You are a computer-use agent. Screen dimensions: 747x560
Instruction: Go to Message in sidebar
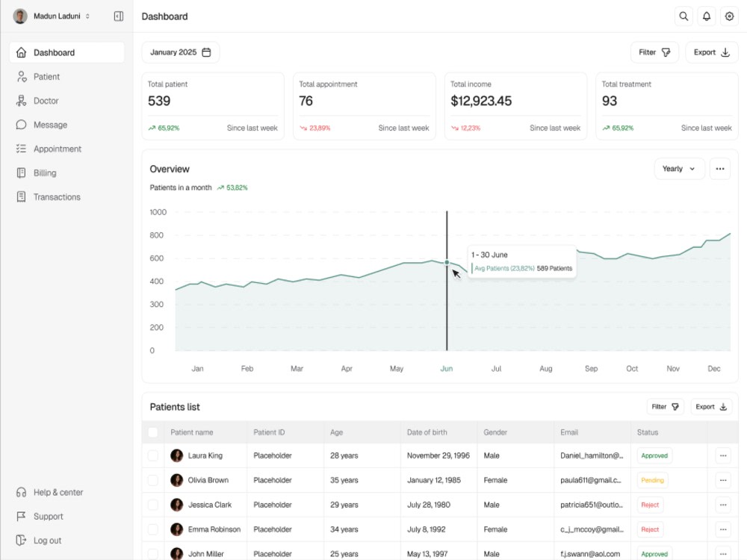coord(66,125)
